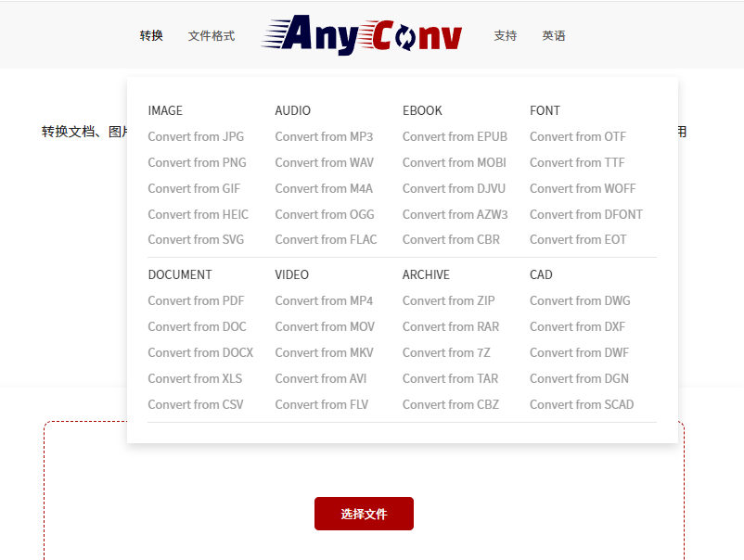
Task: Open Convert from MKV
Action: coord(325,353)
